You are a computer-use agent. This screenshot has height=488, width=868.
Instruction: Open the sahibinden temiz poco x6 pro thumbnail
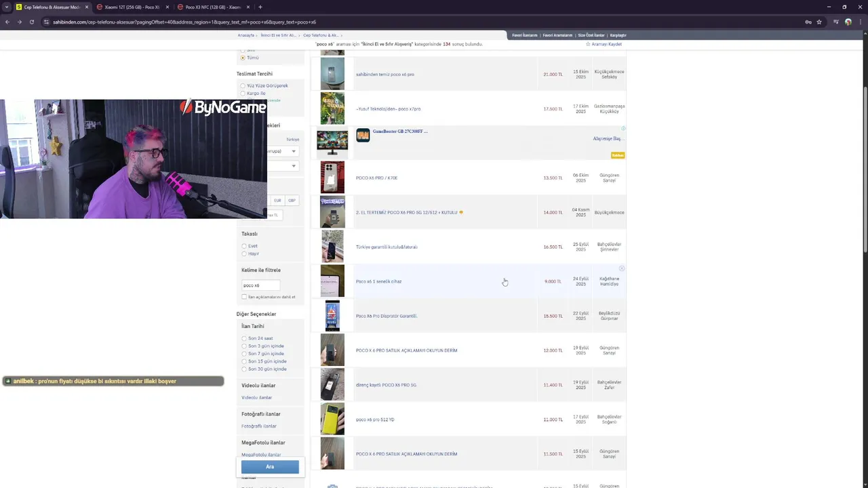click(x=332, y=74)
